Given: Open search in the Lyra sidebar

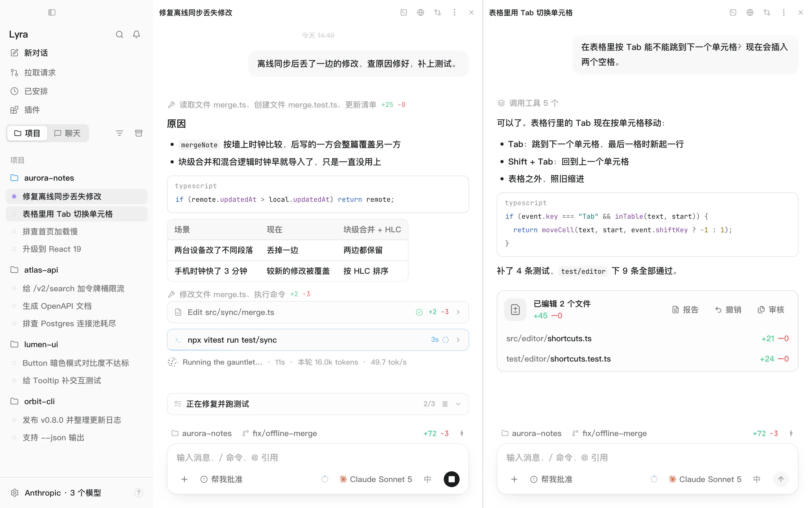Looking at the screenshot, I should pyautogui.click(x=120, y=35).
